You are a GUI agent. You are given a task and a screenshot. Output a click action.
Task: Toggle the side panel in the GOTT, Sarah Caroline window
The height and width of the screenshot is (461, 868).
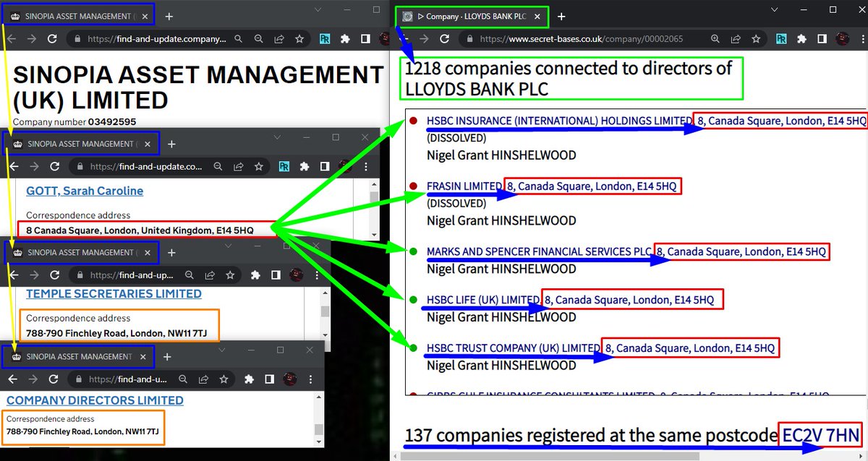tap(325, 167)
